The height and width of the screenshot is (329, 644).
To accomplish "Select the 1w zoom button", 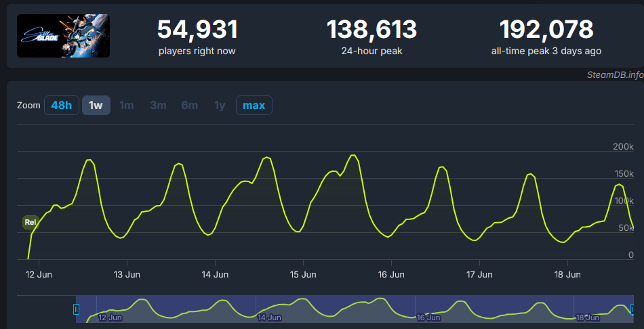I will pyautogui.click(x=96, y=106).
